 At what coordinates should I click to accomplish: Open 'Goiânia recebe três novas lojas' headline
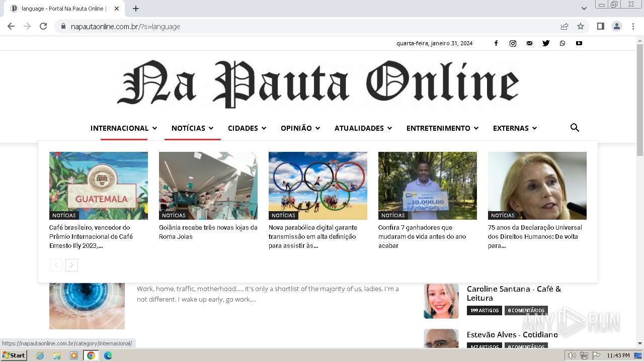[x=208, y=232]
